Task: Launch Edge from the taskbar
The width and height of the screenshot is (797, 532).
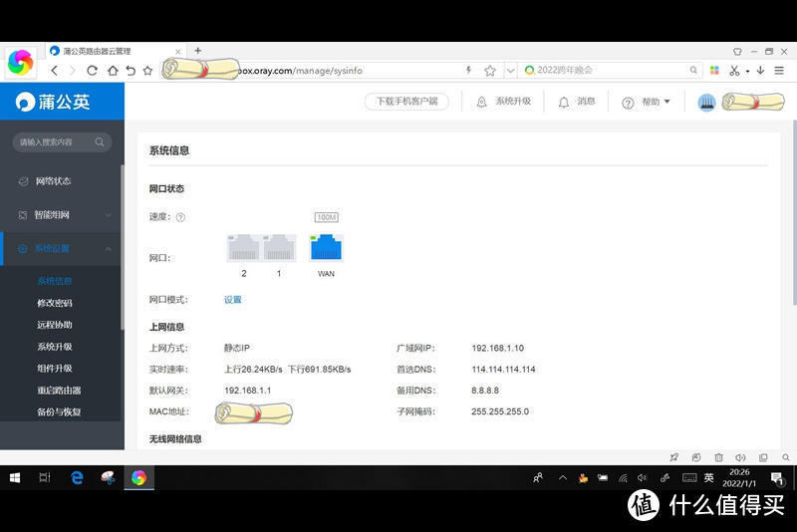Action: click(x=77, y=477)
